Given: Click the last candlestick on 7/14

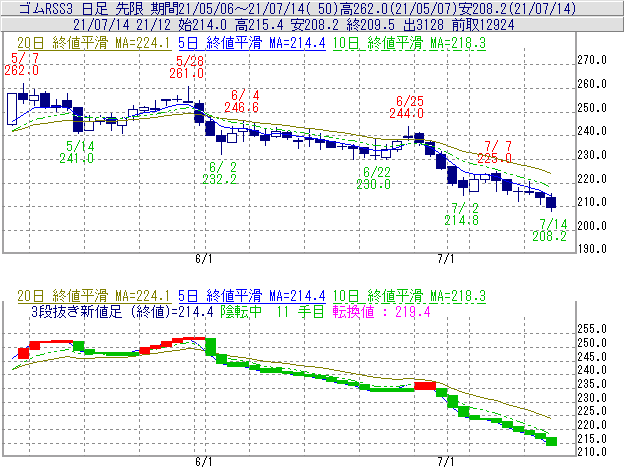Looking at the screenshot, I should point(551,202).
